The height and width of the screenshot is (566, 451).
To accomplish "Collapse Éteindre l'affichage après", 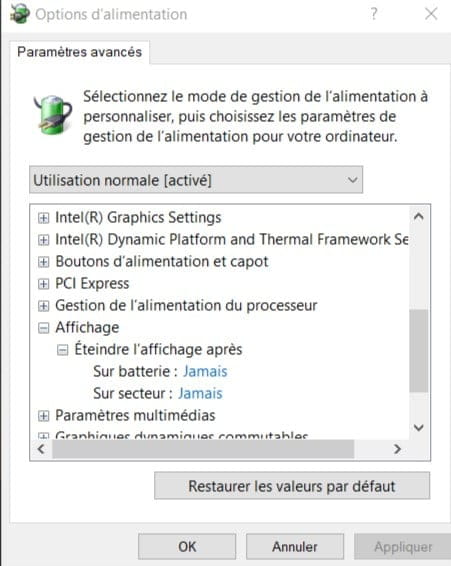I will coord(62,350).
